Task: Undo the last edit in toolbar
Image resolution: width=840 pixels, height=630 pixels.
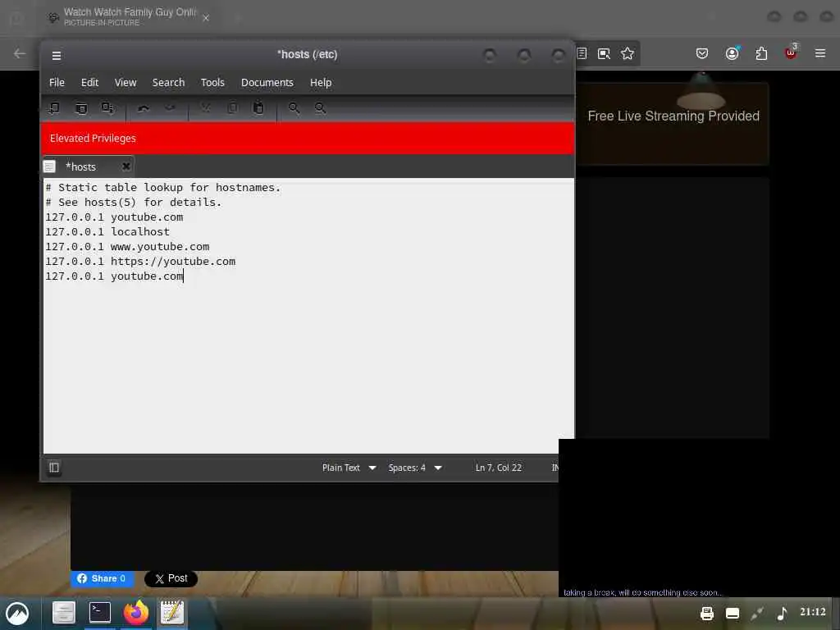Action: 143,108
